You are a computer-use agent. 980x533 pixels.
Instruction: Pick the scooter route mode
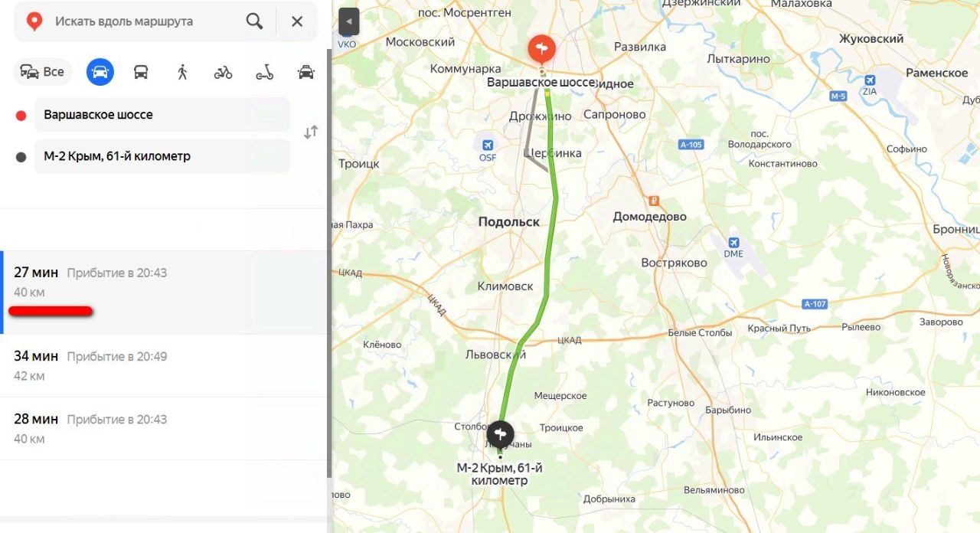click(x=264, y=72)
